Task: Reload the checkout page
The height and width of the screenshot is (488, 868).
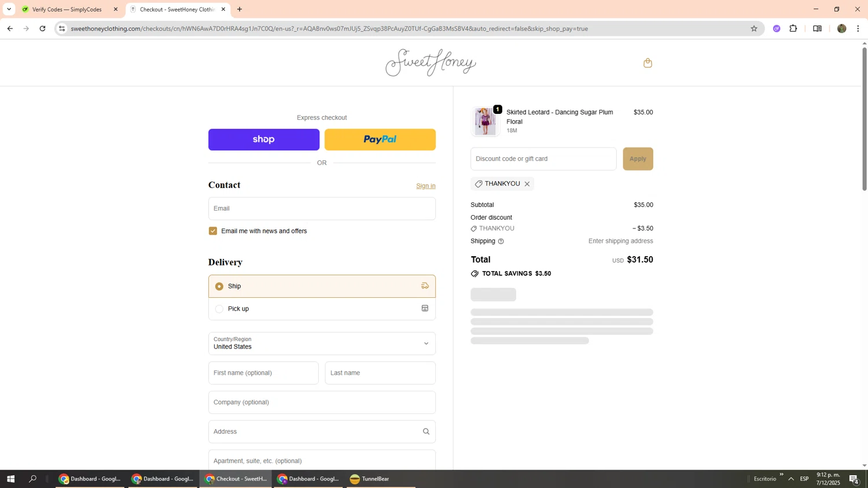Action: tap(42, 28)
